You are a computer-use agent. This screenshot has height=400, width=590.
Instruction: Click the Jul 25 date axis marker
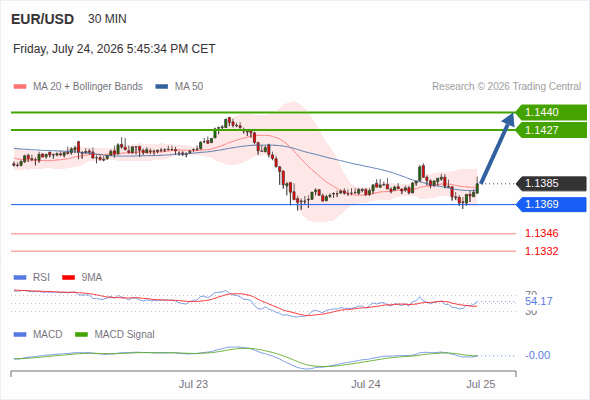(x=481, y=384)
